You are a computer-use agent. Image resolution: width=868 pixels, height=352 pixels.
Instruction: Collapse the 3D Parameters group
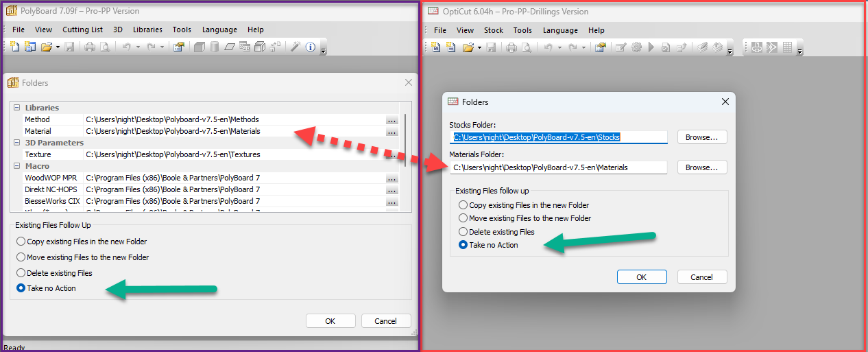[x=16, y=143]
